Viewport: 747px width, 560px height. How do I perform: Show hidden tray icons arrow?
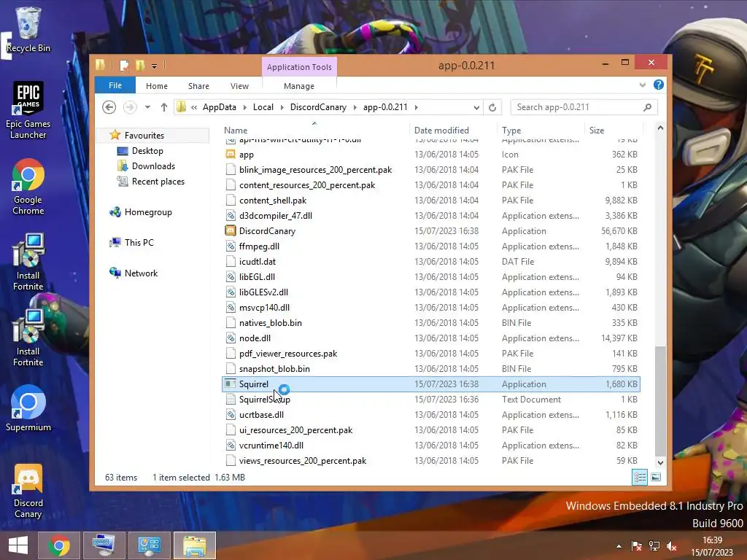click(x=619, y=546)
